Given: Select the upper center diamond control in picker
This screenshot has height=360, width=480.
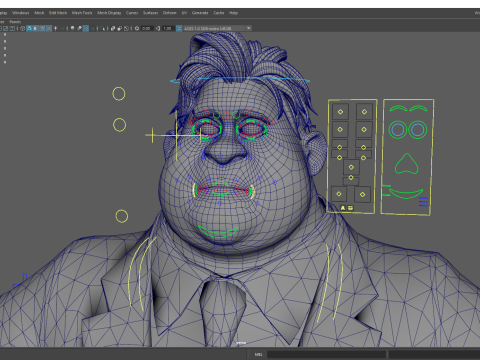Looking at the screenshot, I should tap(351, 167).
